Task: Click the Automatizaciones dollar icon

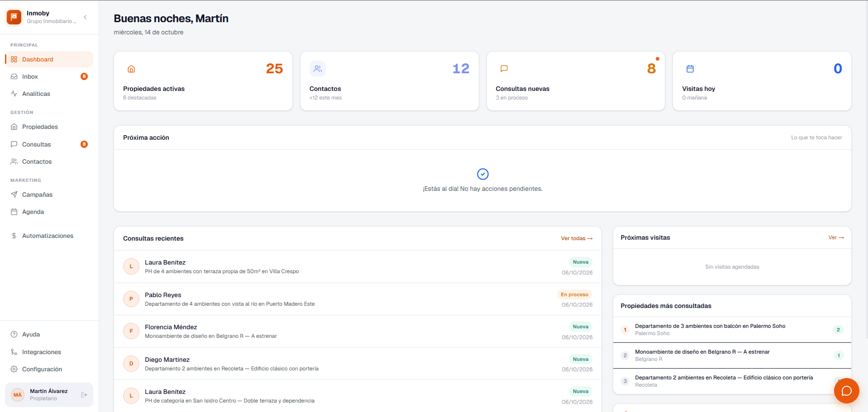Action: coord(14,236)
